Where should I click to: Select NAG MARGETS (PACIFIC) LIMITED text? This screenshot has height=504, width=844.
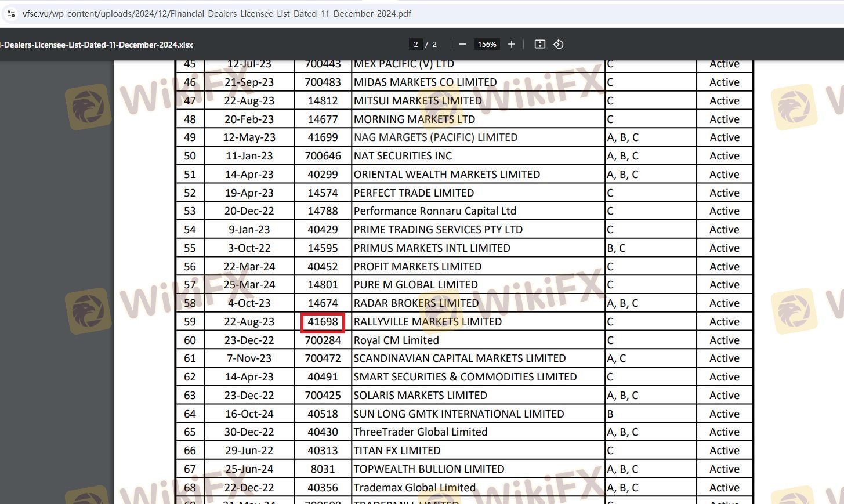point(435,137)
